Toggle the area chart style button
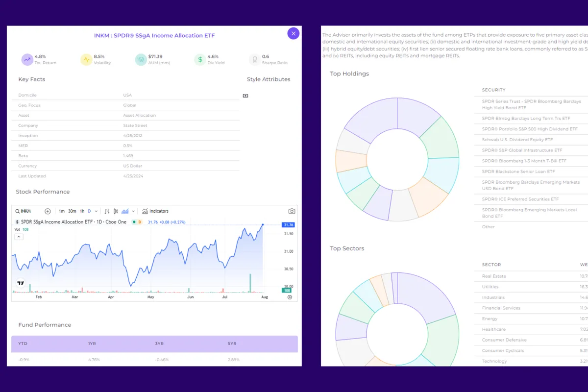 125,211
